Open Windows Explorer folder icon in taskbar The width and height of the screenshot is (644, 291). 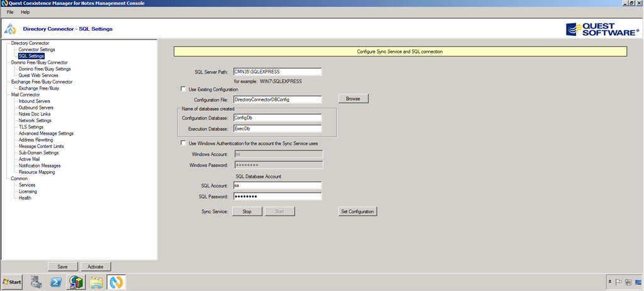point(96,282)
